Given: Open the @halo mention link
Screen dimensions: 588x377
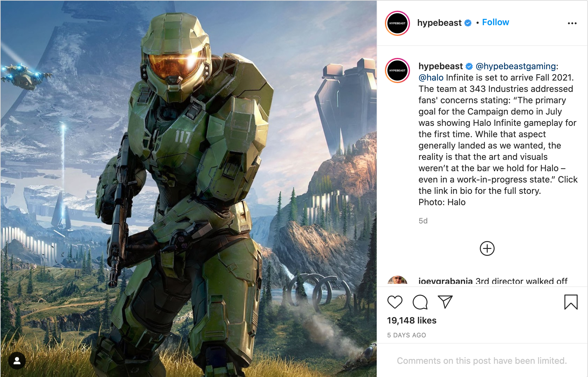Looking at the screenshot, I should (431, 78).
